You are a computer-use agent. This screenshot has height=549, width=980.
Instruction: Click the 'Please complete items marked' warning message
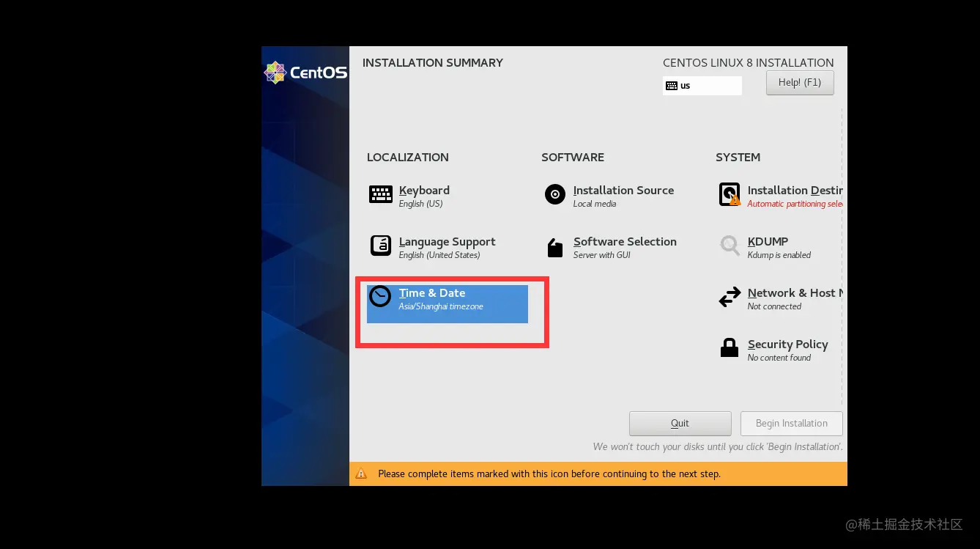click(549, 474)
